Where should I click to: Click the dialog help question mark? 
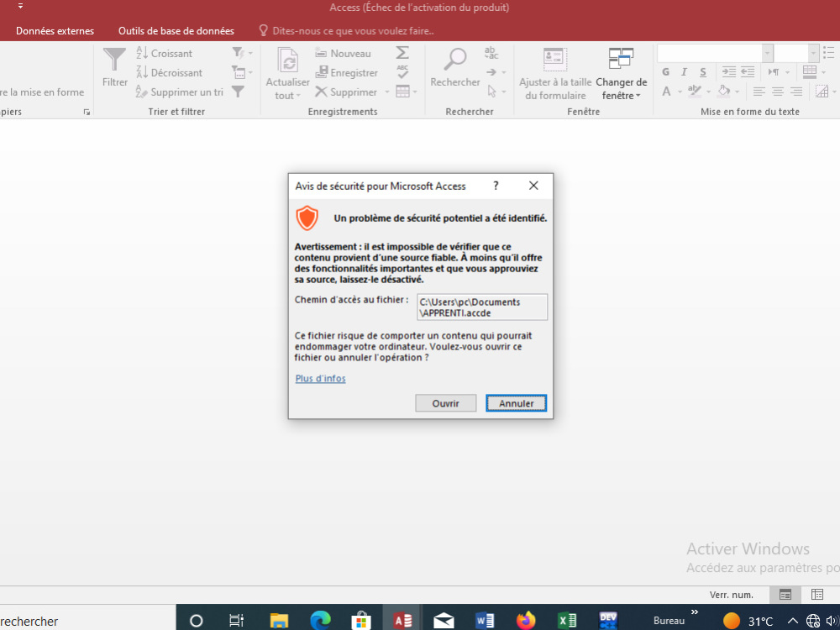coord(496,186)
